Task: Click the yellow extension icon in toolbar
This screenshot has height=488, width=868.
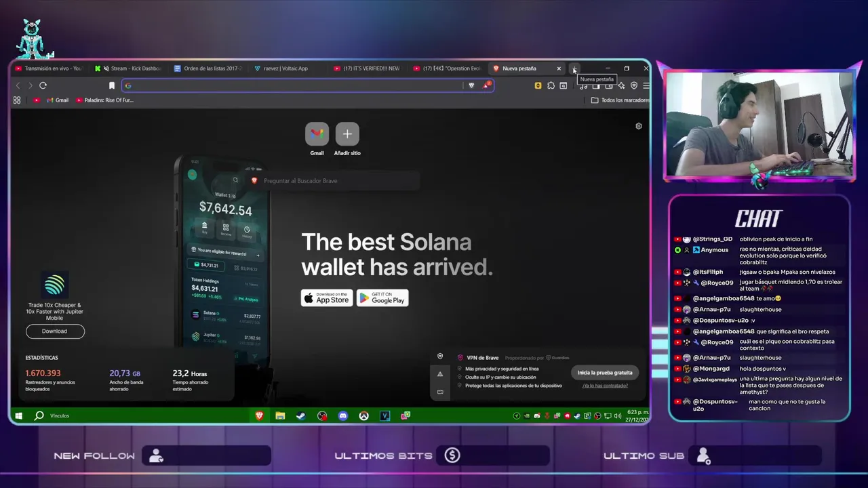Action: click(538, 85)
